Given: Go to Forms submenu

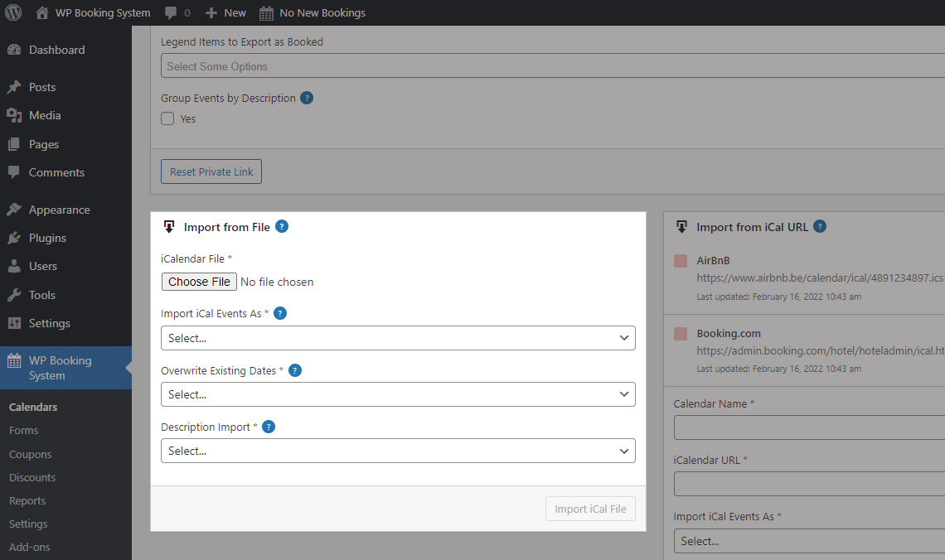Looking at the screenshot, I should point(23,431).
